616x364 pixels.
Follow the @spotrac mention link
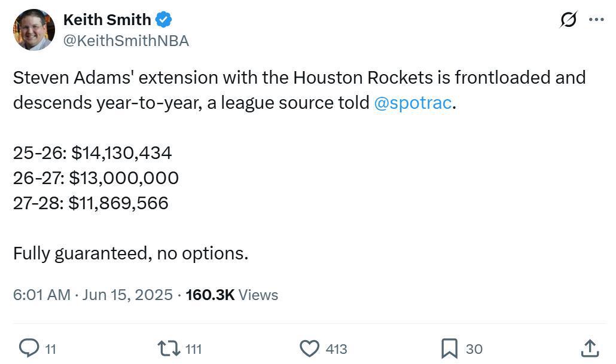pos(412,103)
